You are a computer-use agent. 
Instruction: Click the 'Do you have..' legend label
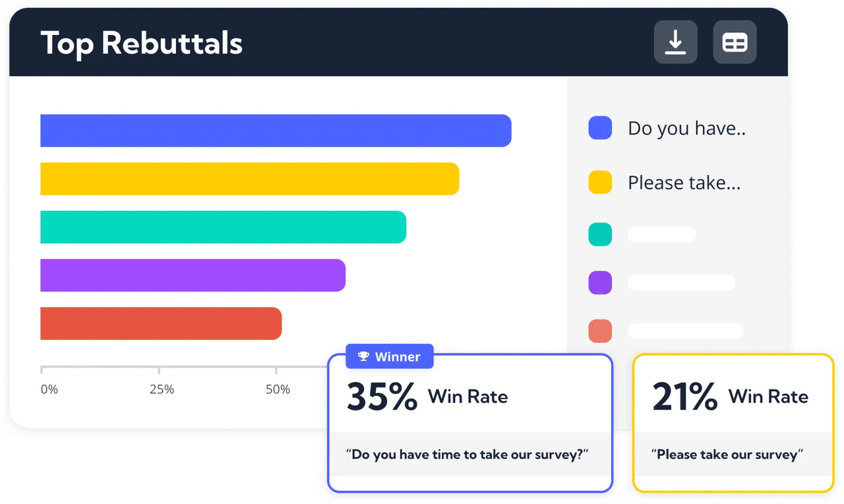tap(686, 128)
